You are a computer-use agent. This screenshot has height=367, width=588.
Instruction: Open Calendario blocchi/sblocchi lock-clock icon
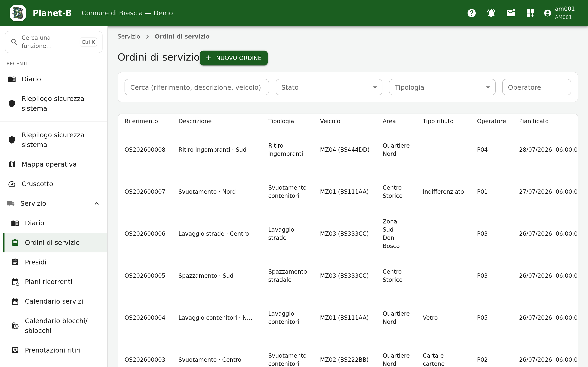click(15, 326)
